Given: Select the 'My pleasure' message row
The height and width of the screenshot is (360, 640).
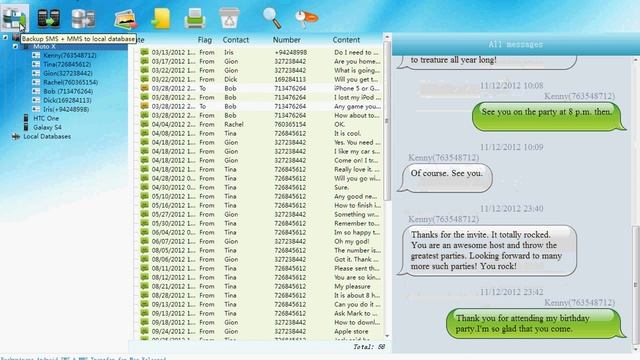Looking at the screenshot, I should 260,286.
